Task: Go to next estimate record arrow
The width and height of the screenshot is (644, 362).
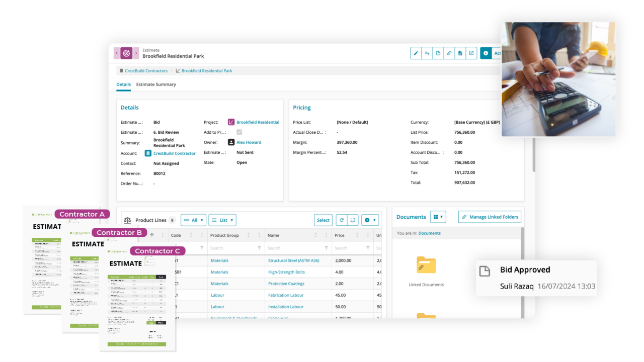Action: pyautogui.click(x=136, y=53)
